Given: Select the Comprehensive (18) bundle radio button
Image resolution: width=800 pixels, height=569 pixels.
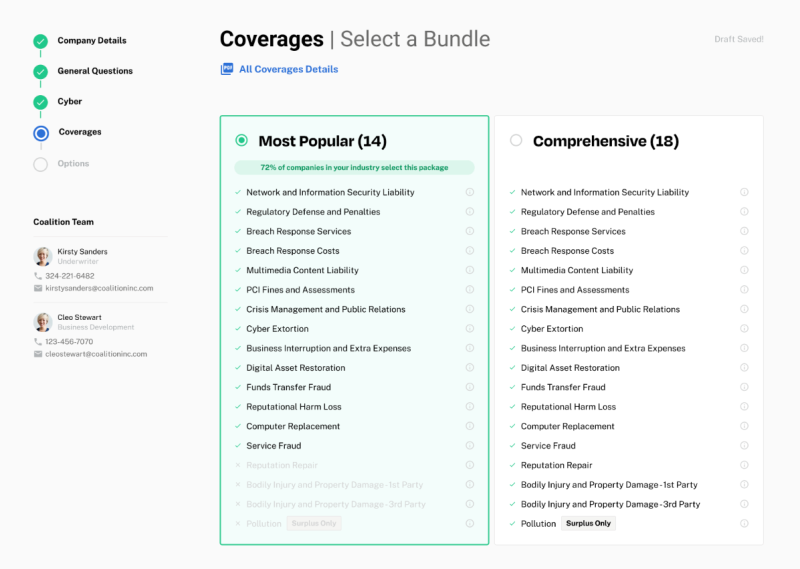Looking at the screenshot, I should 516,141.
